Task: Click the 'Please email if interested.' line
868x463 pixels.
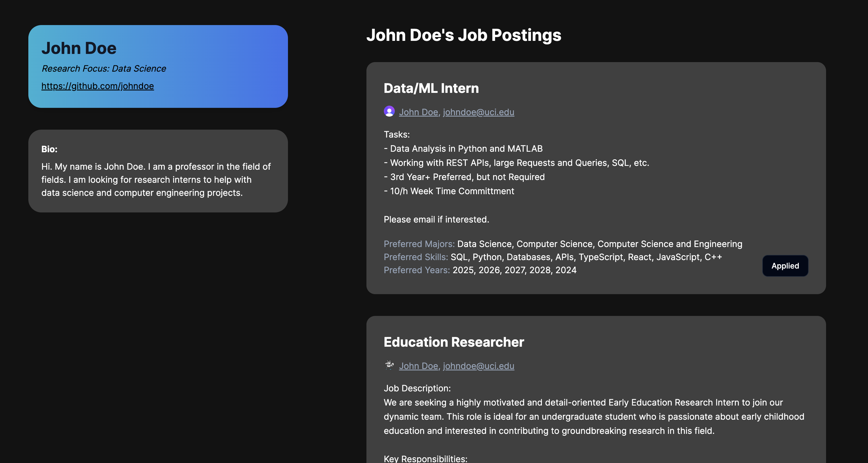Action: pos(436,220)
